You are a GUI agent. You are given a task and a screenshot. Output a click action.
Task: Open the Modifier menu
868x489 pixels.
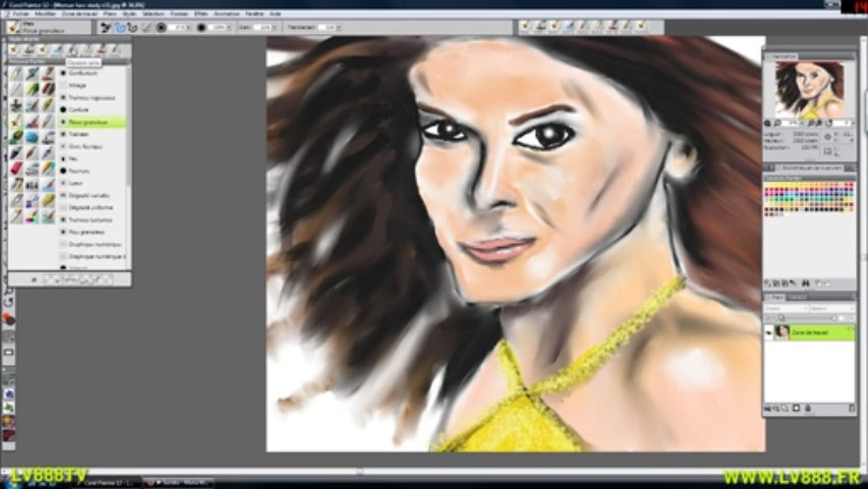(46, 14)
